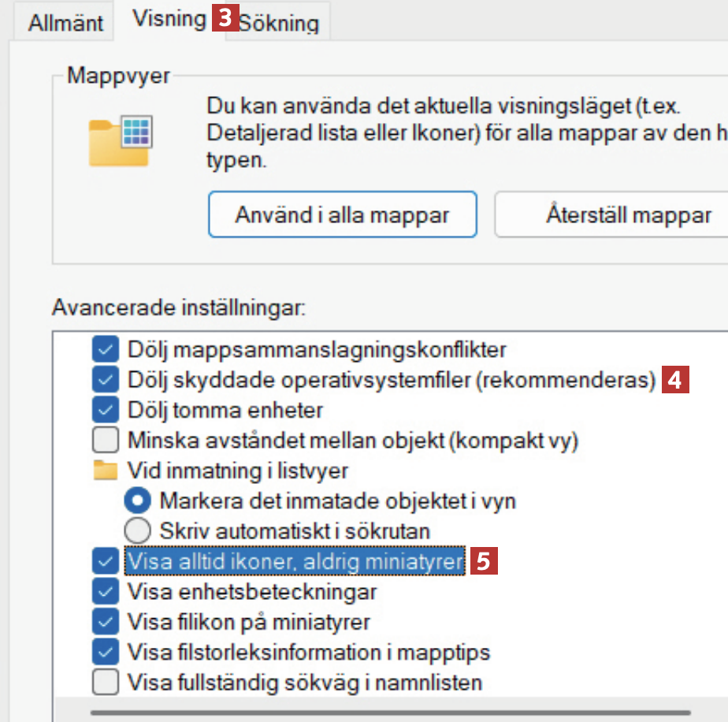The width and height of the screenshot is (728, 722).
Task: Switch to the Allmänt tab
Action: point(65,23)
